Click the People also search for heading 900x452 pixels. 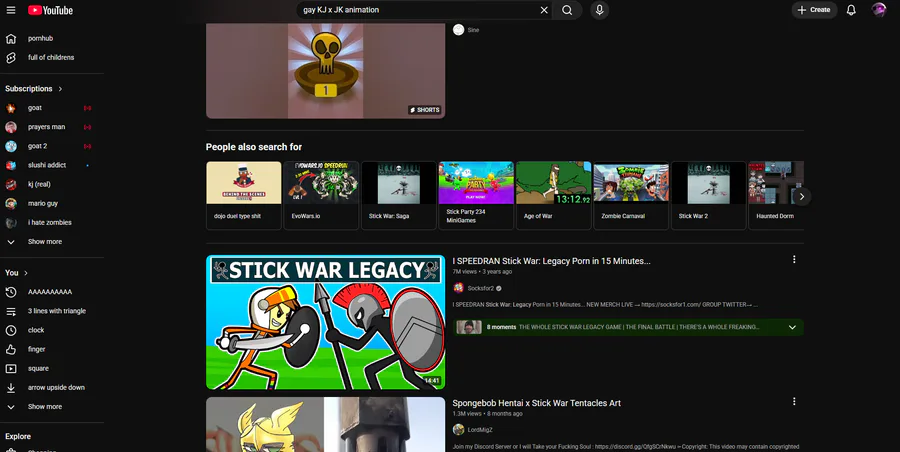(x=254, y=147)
